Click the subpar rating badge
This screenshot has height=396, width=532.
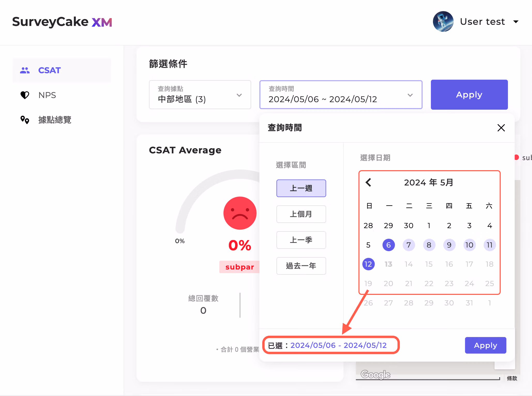[x=239, y=267]
